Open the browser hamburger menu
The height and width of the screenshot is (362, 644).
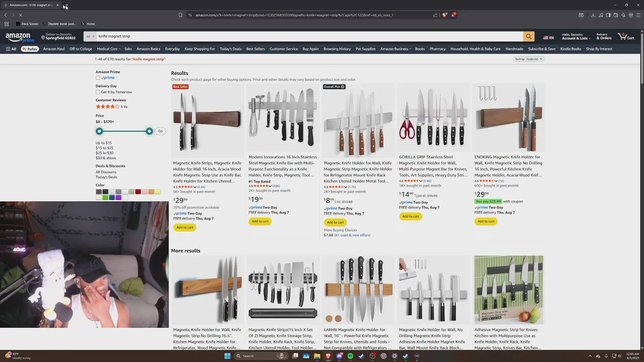(x=638, y=15)
